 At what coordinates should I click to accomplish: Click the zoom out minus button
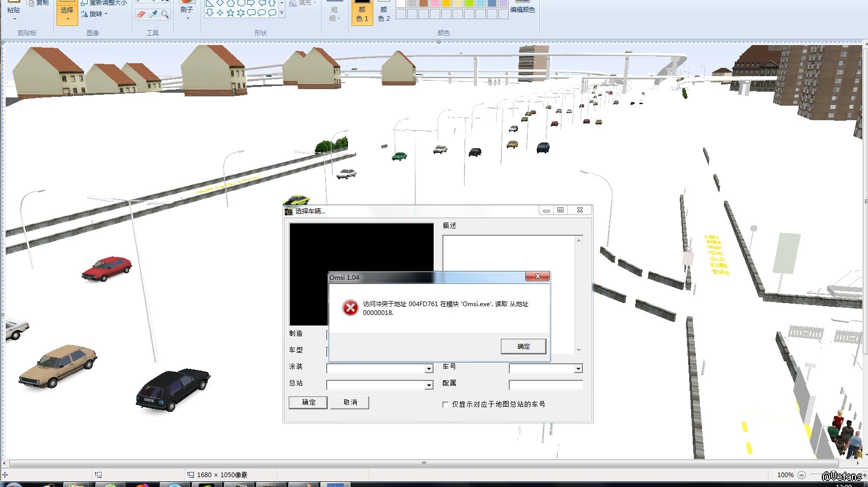802,475
